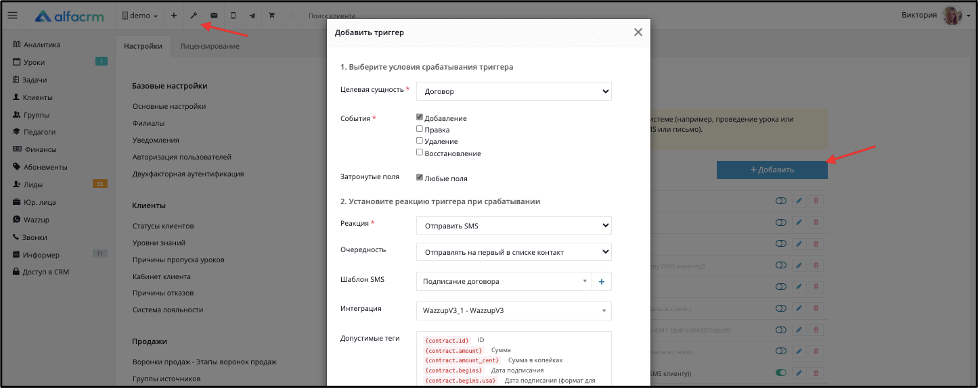The width and height of the screenshot is (979, 389).
Task: Click the + Добавить button
Action: (x=772, y=170)
